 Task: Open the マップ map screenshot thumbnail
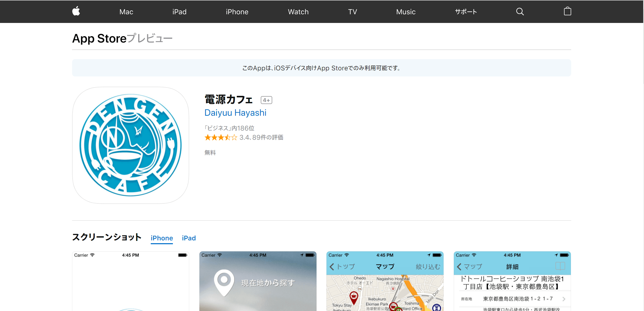coord(385,281)
